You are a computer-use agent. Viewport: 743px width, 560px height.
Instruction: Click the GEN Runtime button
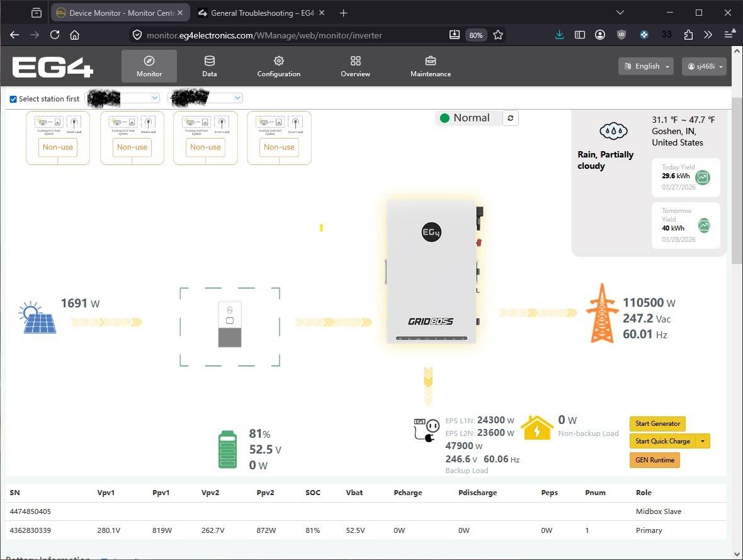654,460
